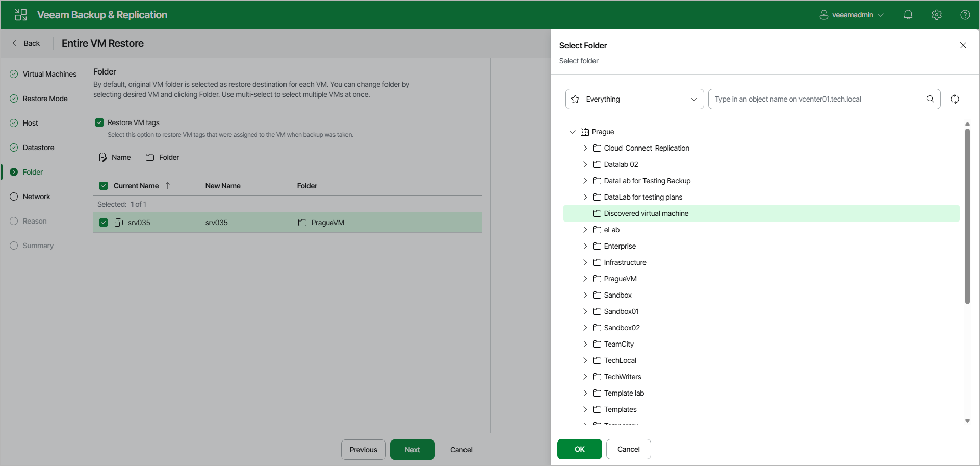
Task: Click the search magnifier in Select Folder
Action: click(931, 99)
